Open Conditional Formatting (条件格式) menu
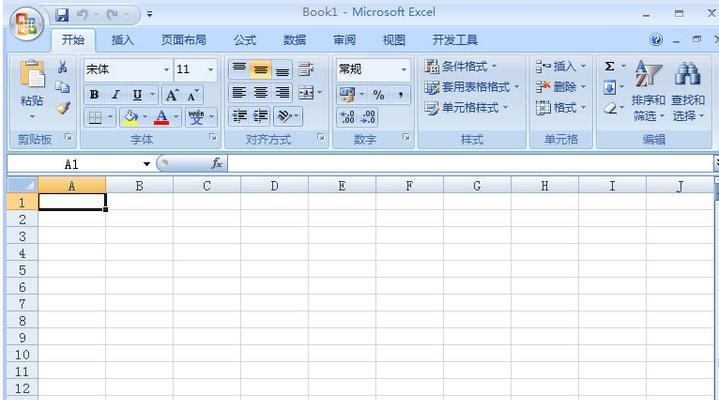 pos(460,67)
